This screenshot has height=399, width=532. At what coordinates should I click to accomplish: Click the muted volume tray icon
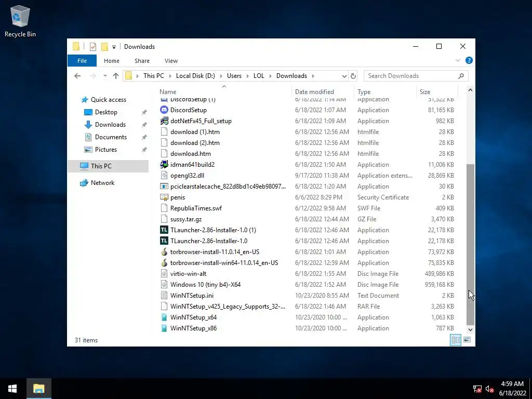coord(489,389)
